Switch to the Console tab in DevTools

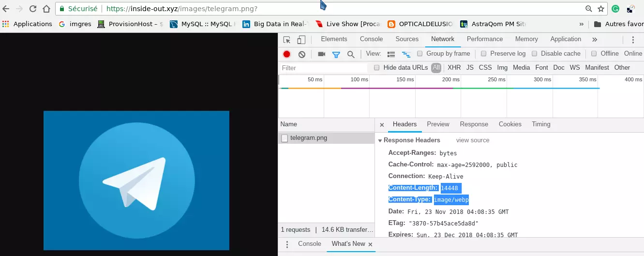(x=371, y=39)
